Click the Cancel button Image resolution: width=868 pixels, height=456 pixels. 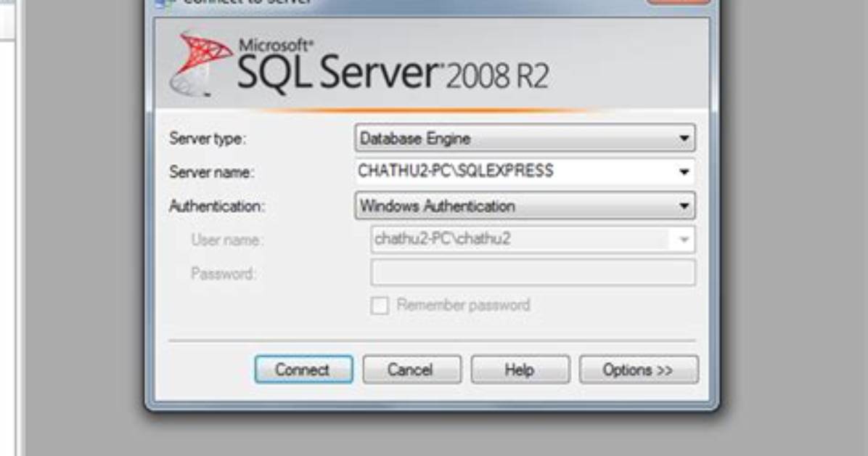coord(412,370)
